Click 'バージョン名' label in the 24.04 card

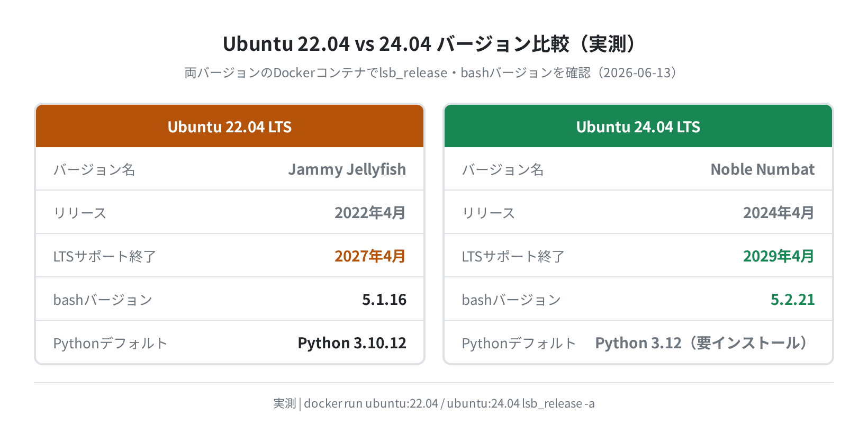click(503, 169)
